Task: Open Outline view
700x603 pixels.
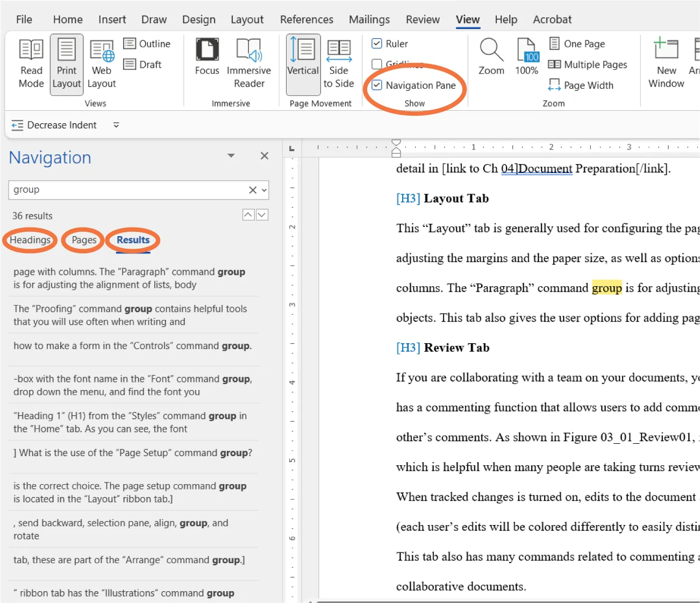Action: tap(148, 44)
